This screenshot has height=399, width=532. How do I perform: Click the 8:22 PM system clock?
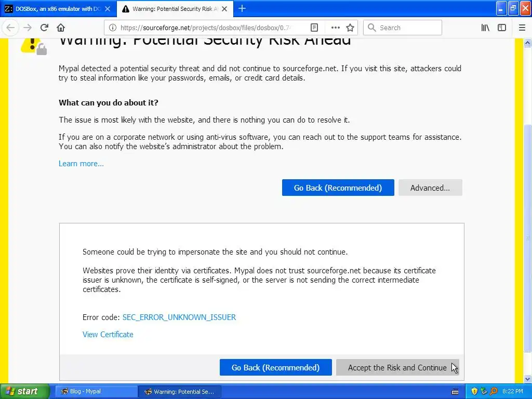point(513,392)
